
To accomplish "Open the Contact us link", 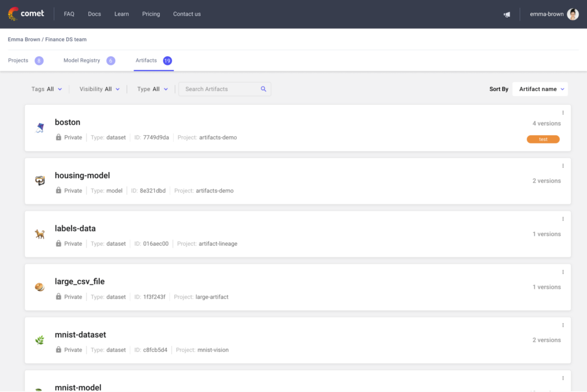I will click(187, 14).
